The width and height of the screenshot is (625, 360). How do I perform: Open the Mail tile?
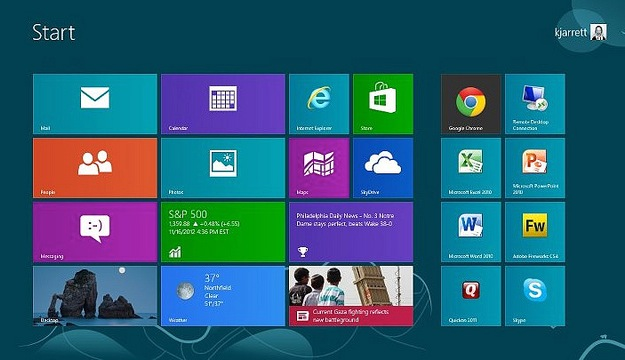pos(95,104)
